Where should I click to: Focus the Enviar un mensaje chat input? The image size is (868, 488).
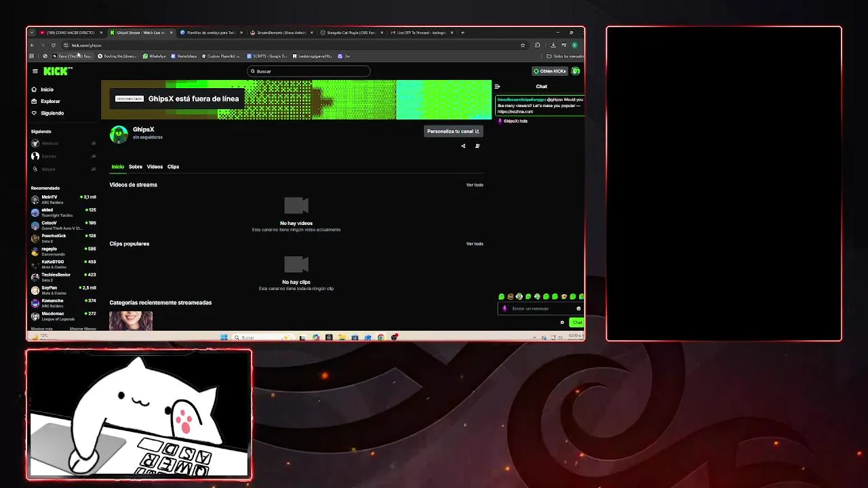[x=540, y=308]
